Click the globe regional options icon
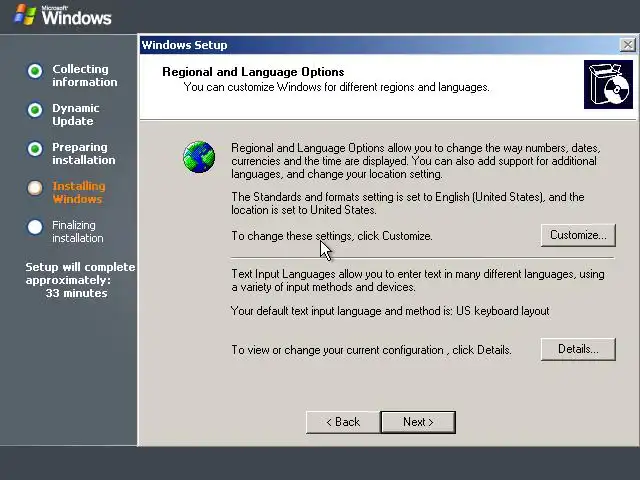The image size is (640, 480). pyautogui.click(x=199, y=157)
